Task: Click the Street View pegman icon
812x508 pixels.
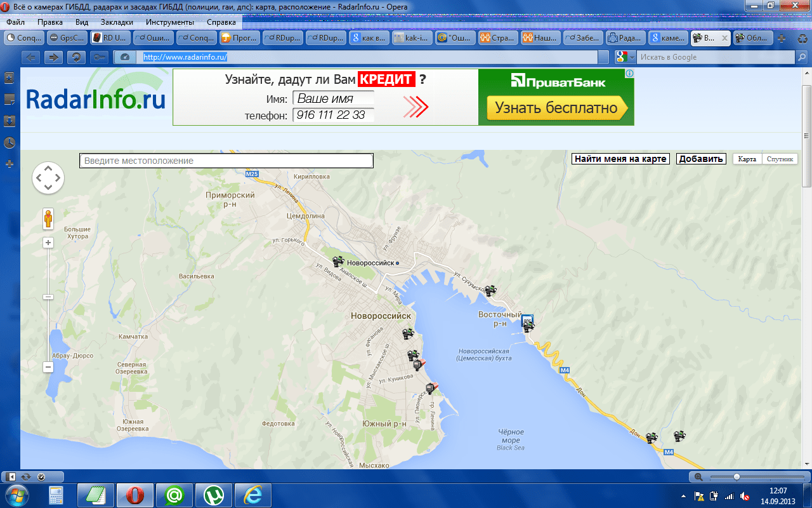Action: 48,218
